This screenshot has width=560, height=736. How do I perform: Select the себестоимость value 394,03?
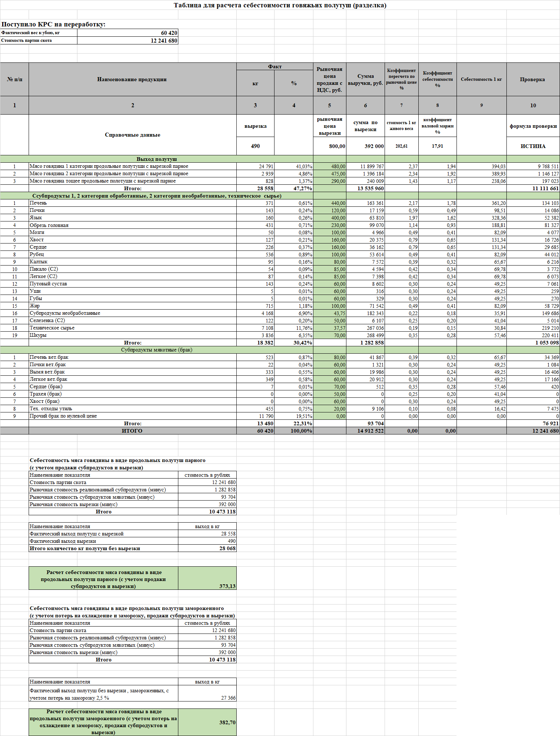[481, 166]
